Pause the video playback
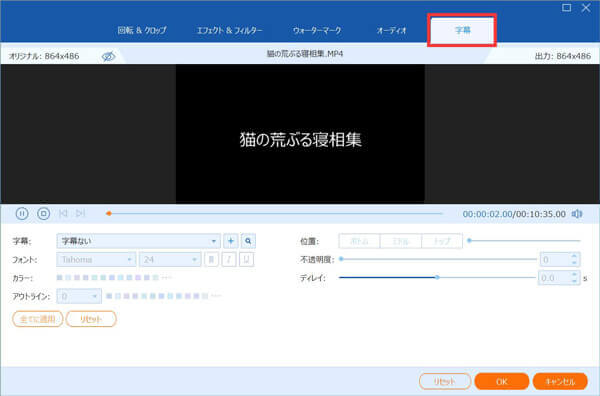 22,213
